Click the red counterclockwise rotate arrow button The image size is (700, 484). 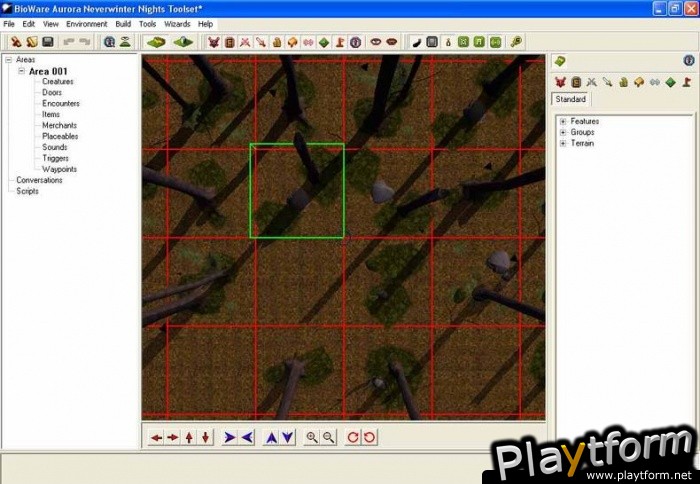pyautogui.click(x=369, y=438)
